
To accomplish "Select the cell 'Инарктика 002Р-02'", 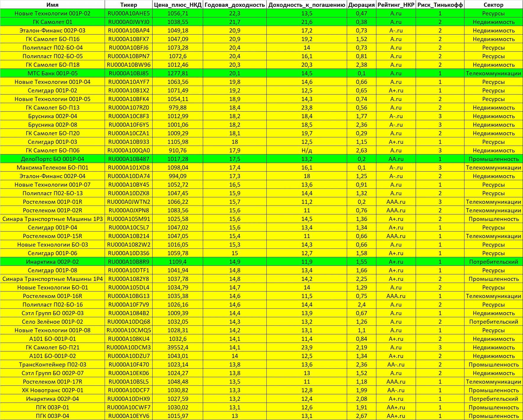I will (x=53, y=262).
